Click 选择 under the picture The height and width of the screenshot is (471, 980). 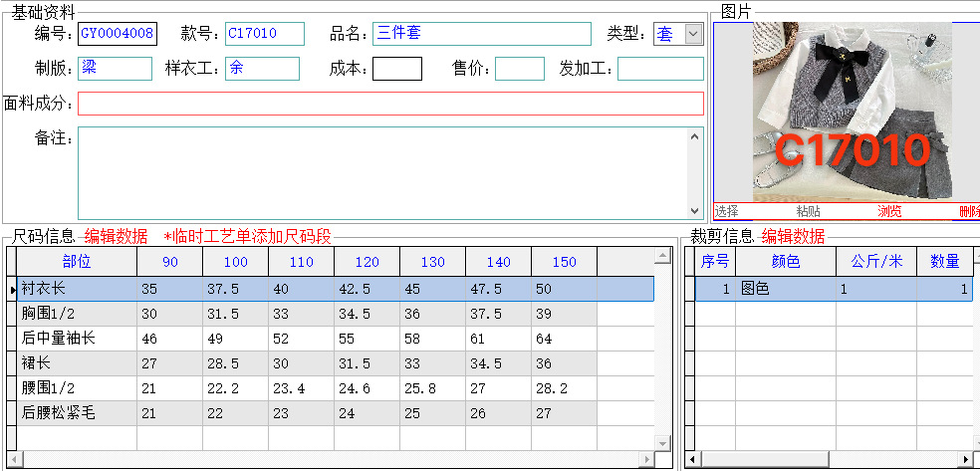(726, 211)
